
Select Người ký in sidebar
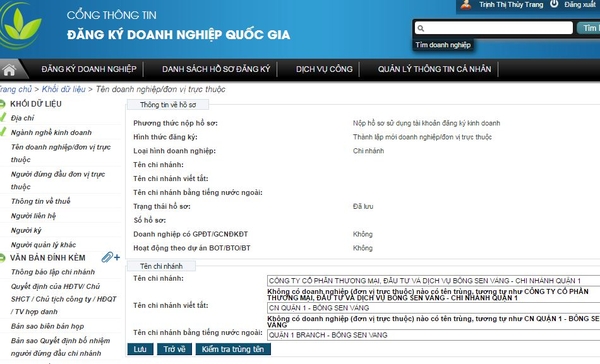point(26,230)
